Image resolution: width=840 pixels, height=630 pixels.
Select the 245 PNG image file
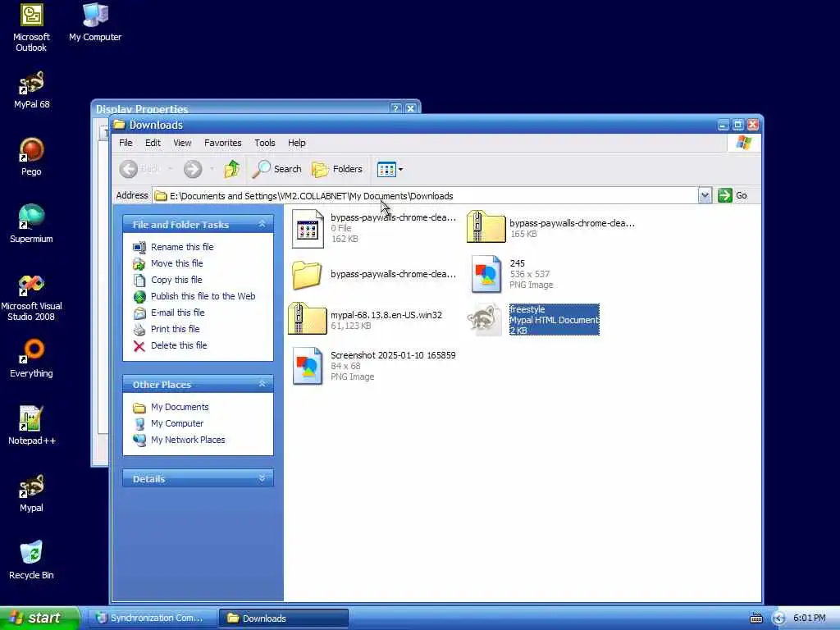(512, 274)
